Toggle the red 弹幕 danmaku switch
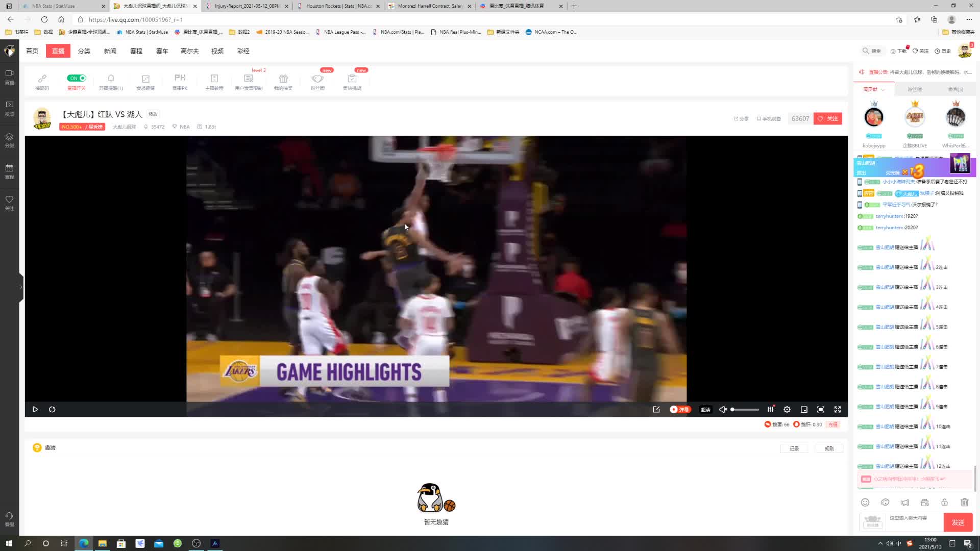The image size is (980, 551). (679, 409)
